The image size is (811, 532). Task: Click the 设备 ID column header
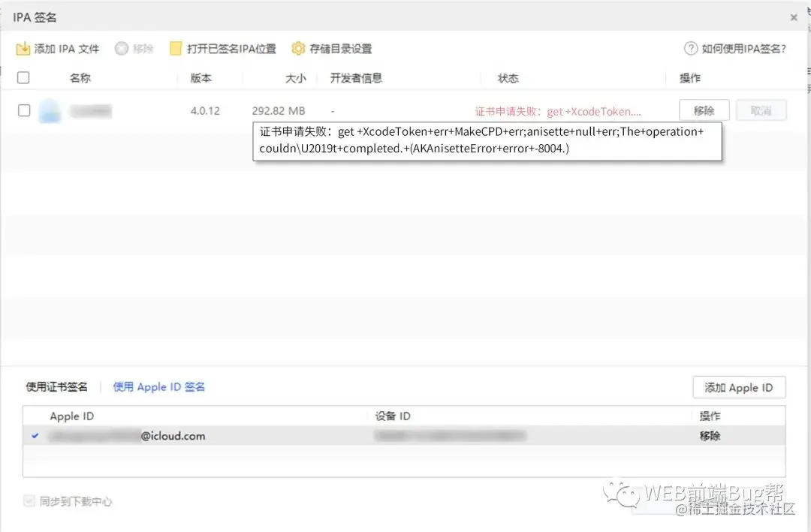click(x=393, y=416)
